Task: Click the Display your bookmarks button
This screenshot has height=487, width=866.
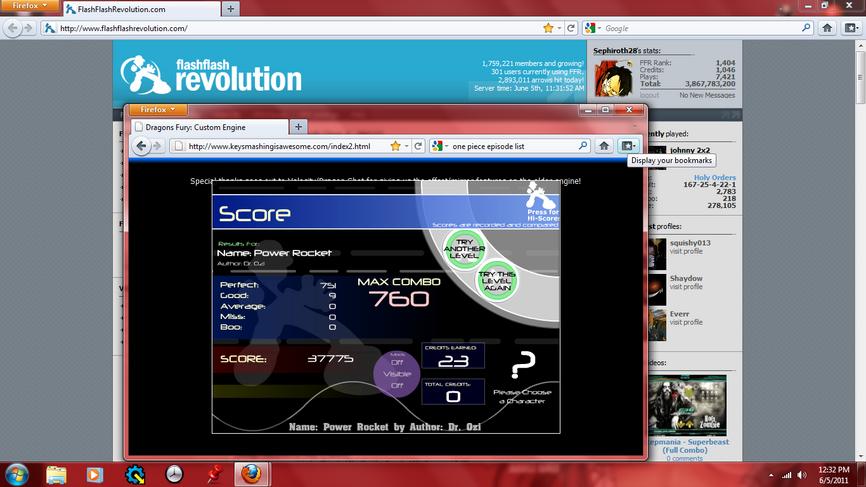Action: point(629,146)
